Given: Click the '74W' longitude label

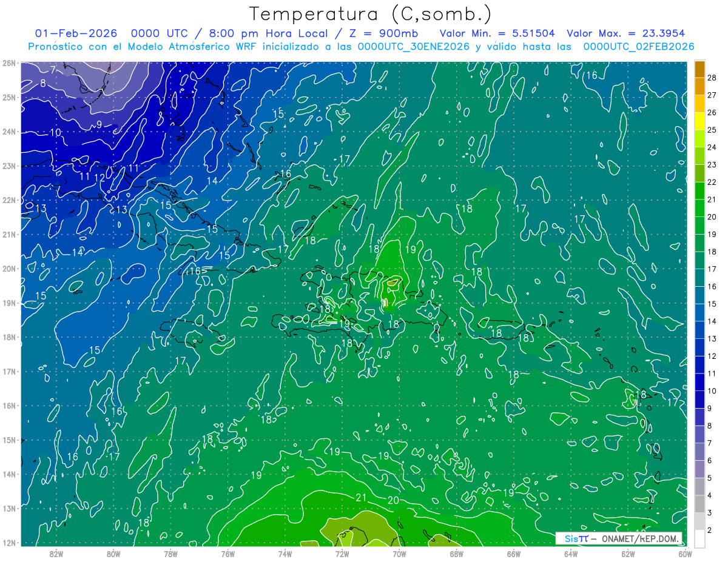Looking at the screenshot, I should point(285,554).
